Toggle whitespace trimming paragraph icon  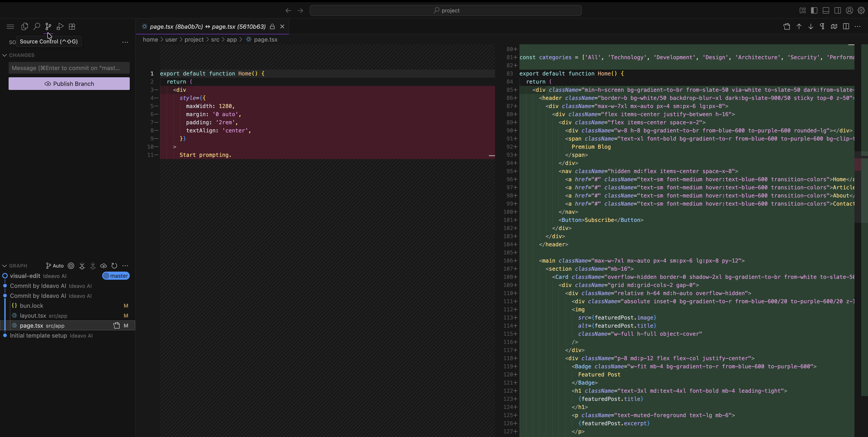pyautogui.click(x=822, y=26)
